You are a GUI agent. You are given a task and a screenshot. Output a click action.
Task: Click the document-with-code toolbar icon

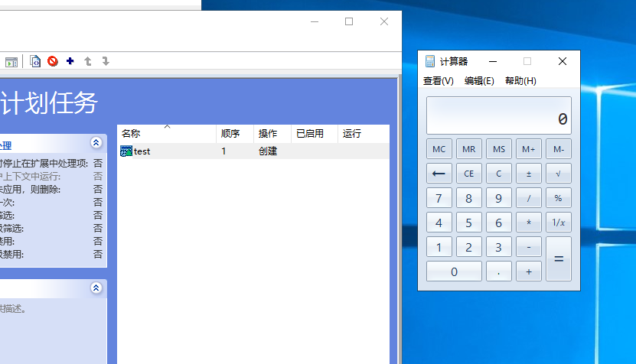[x=35, y=61]
